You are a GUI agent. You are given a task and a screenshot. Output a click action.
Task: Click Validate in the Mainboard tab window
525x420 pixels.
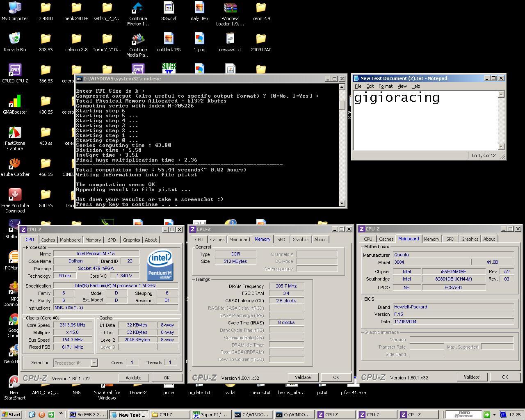pyautogui.click(x=472, y=377)
